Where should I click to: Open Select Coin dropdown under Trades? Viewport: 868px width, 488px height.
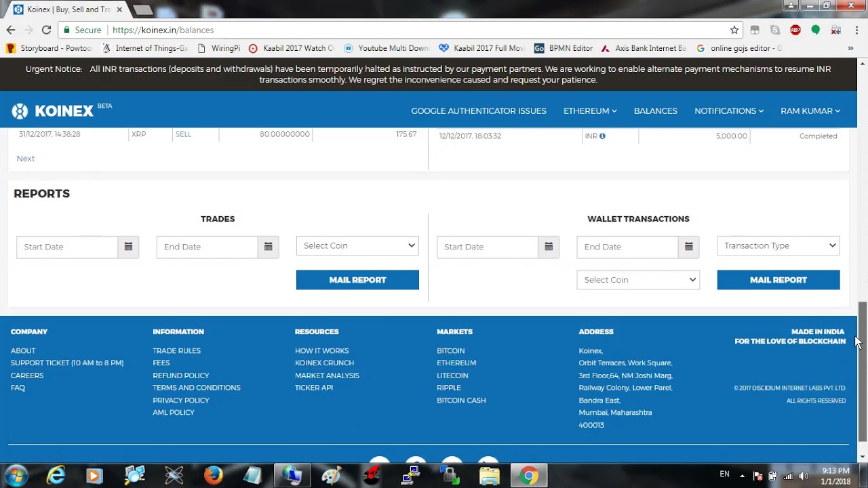(x=357, y=245)
